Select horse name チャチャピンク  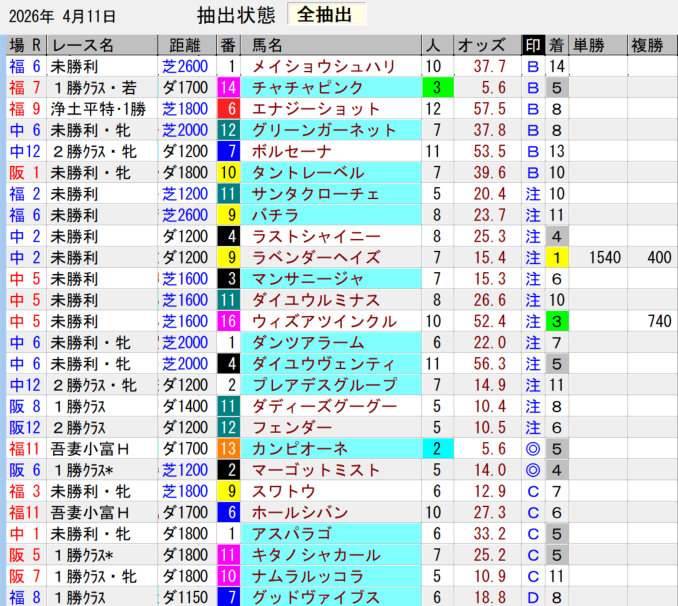pos(307,88)
